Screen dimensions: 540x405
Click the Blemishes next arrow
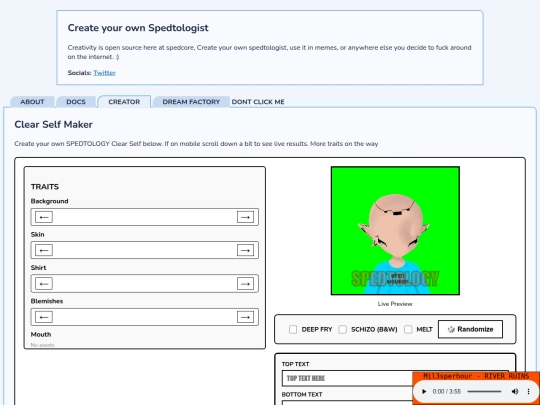[245, 317]
